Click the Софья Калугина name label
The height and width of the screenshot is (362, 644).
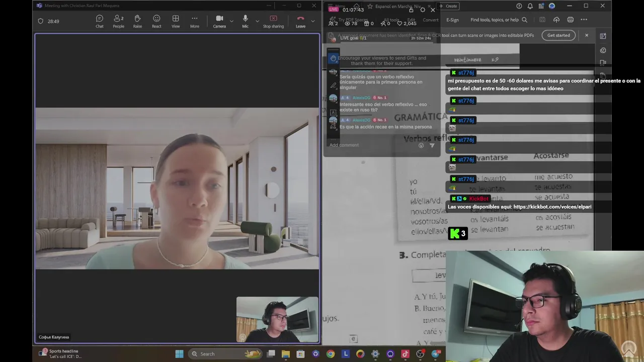coord(54,337)
